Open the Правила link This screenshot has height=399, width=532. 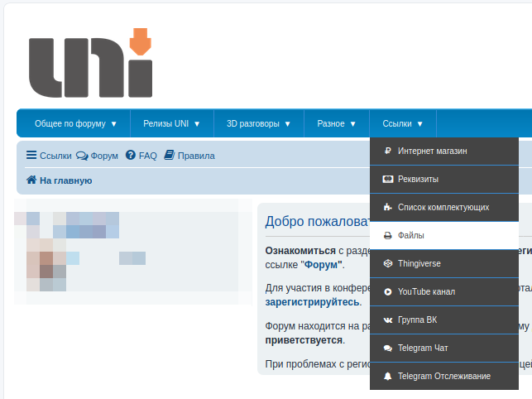pyautogui.click(x=196, y=156)
